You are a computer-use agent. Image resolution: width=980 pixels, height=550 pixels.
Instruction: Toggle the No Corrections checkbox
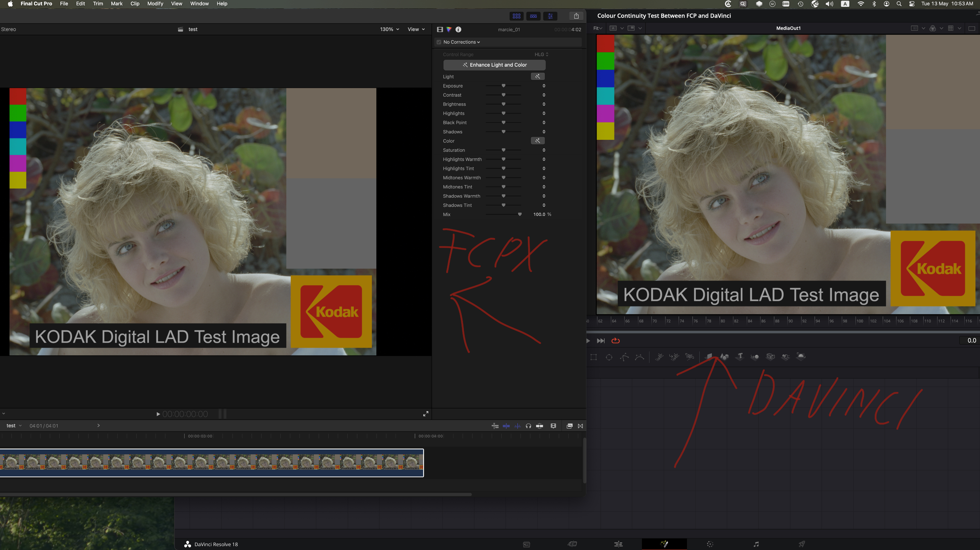point(439,42)
